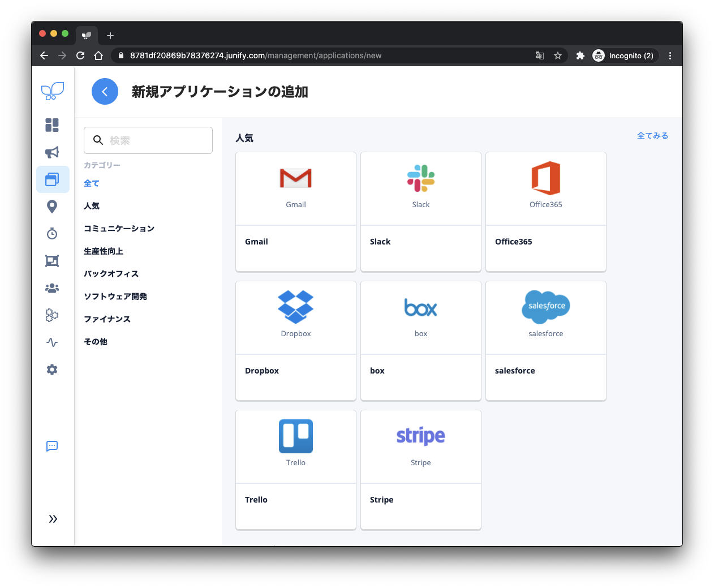Viewport: 714px width, 588px height.
Task: Choose the Slack application card
Action: click(x=421, y=212)
